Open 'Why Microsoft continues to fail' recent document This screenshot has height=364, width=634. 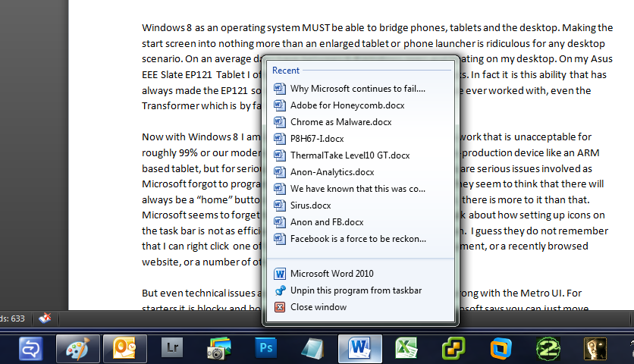click(360, 89)
